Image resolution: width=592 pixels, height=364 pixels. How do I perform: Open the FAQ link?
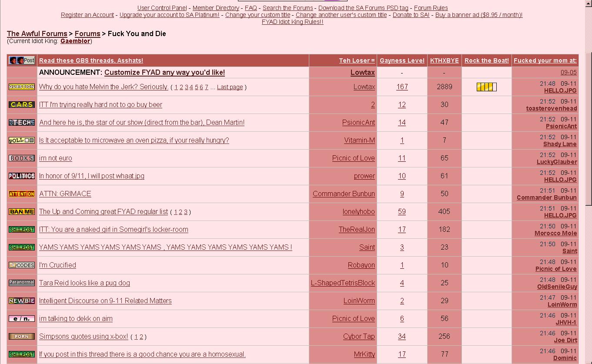(251, 8)
